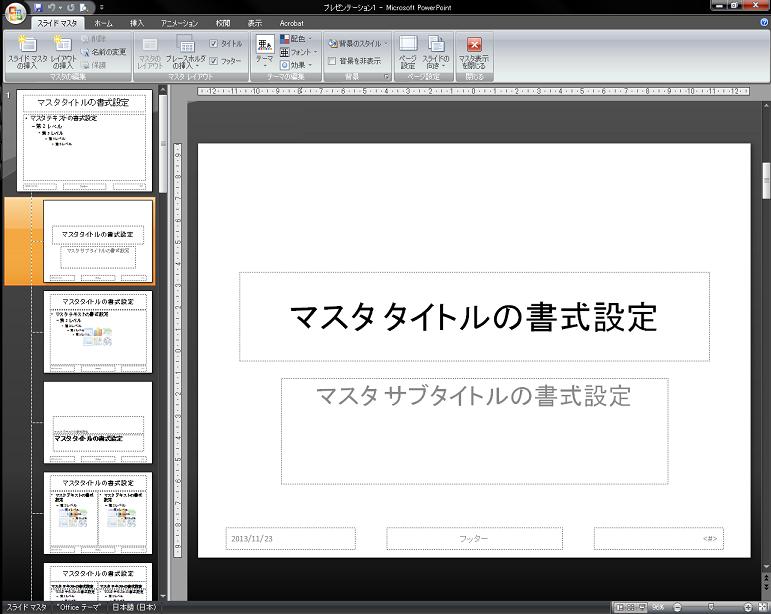Click the 2013/11/23 date placeholder
The width and height of the screenshot is (771, 614).
291,538
